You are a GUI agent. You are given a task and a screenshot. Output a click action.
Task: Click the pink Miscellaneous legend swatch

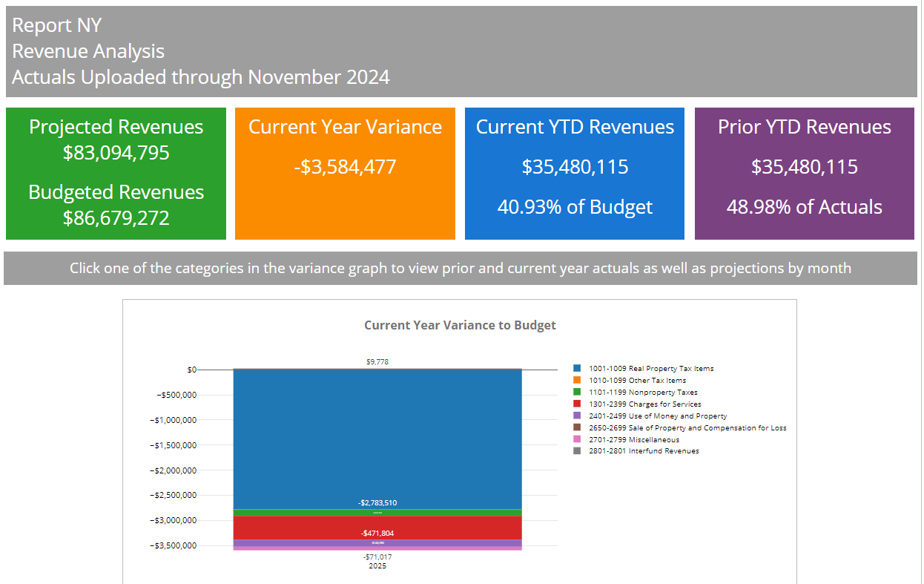click(x=577, y=439)
